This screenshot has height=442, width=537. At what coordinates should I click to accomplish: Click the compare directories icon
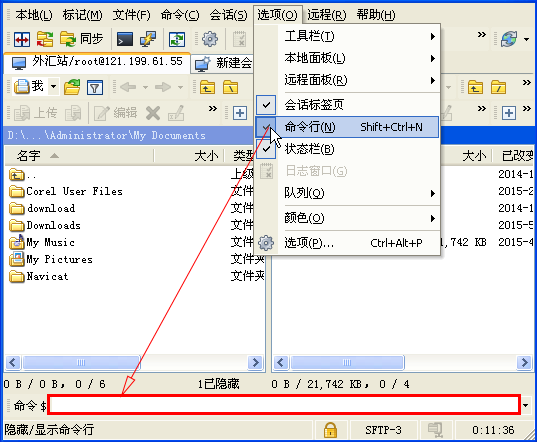22,39
